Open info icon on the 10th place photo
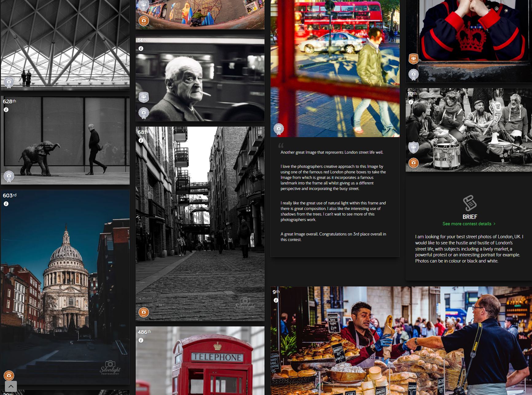Screen dimensions: 532x395 (x=411, y=102)
